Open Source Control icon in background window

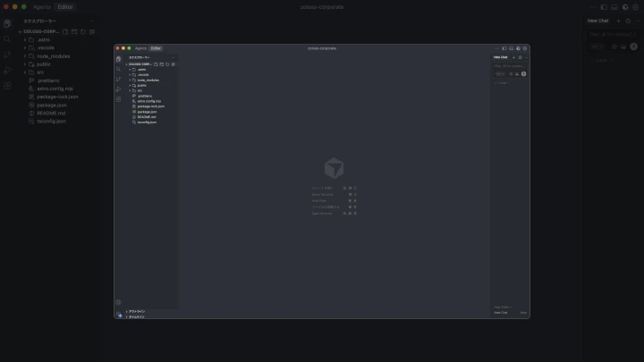click(x=7, y=55)
